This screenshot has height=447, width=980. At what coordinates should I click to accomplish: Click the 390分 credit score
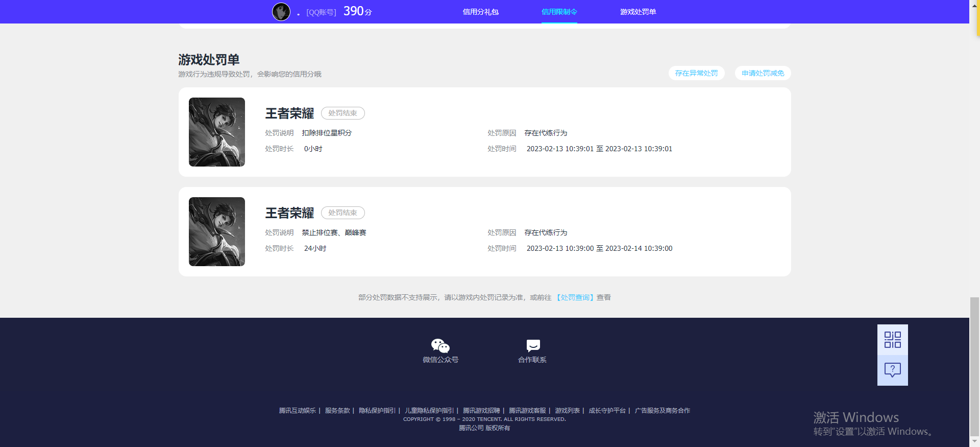coord(357,11)
